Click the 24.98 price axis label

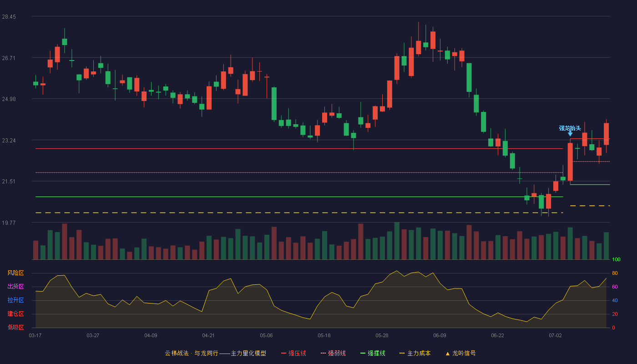pos(9,99)
